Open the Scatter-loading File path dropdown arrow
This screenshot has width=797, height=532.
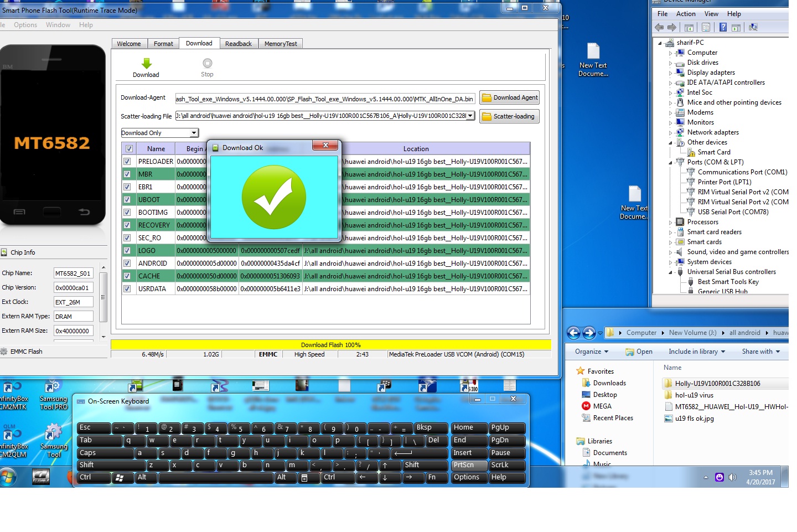470,116
